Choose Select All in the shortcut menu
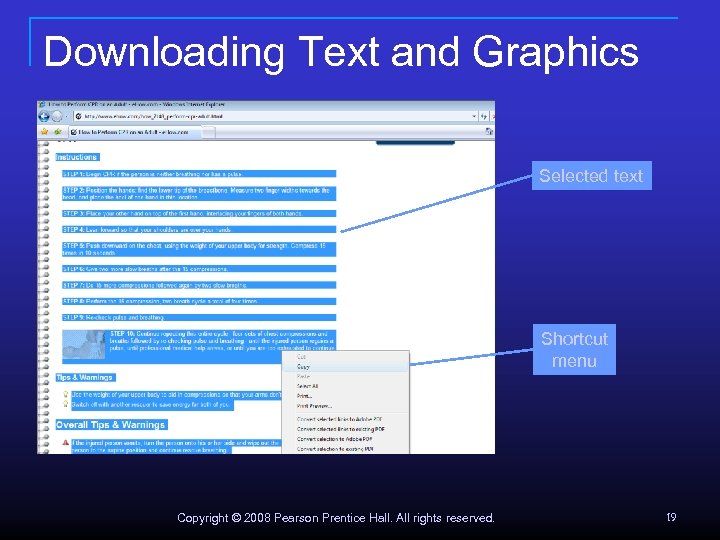Screen dimensions: 720x540 345,386
